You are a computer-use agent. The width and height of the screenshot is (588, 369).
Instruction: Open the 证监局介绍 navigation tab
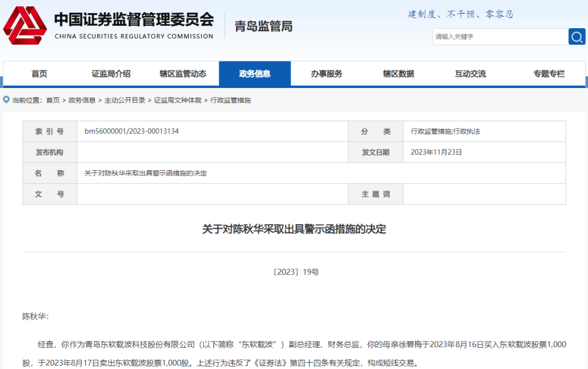[x=111, y=74]
